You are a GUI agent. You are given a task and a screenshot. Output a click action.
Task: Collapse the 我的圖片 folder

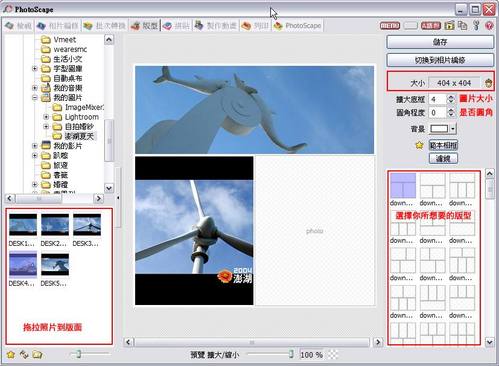pos(35,98)
